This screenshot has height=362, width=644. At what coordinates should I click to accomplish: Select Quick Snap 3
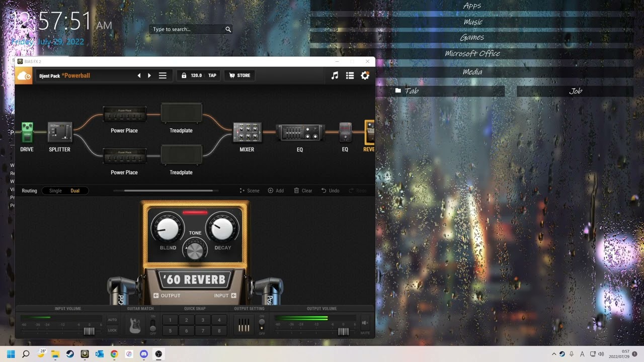pos(203,320)
